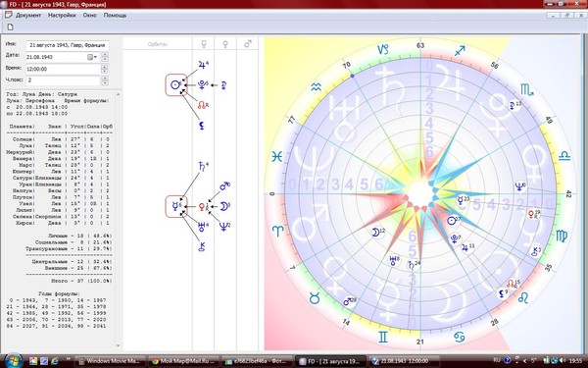Screen dimensions: 588x368
Task: Click Taurus zodiac sign on chart wheel
Action: 315,298
